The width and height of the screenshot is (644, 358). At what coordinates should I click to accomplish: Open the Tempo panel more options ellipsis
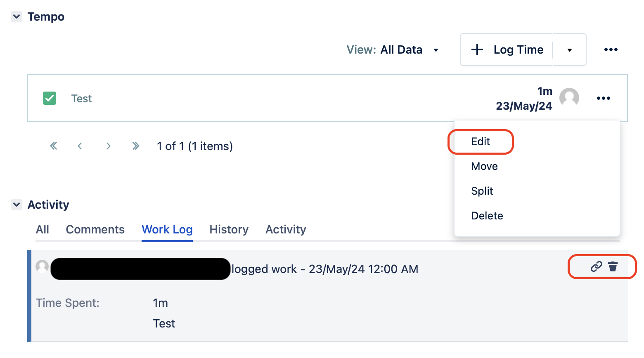coord(611,50)
